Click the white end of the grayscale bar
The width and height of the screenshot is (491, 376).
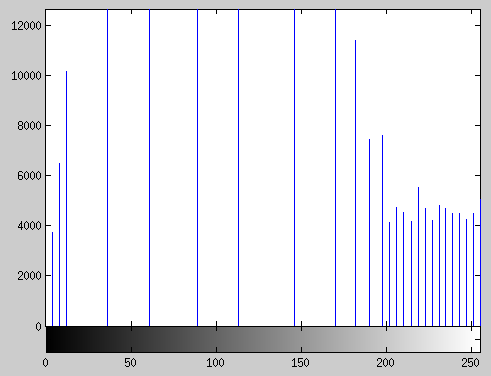tap(476, 339)
